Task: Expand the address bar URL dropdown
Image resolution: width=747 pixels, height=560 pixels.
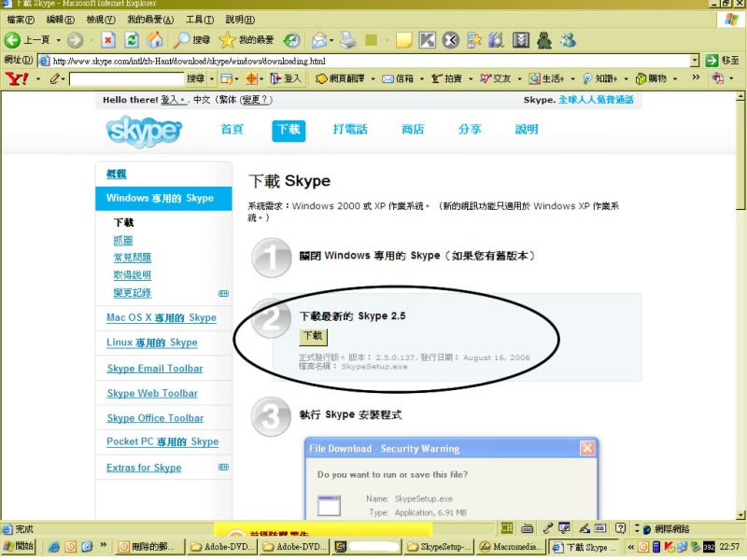Action: (695, 61)
